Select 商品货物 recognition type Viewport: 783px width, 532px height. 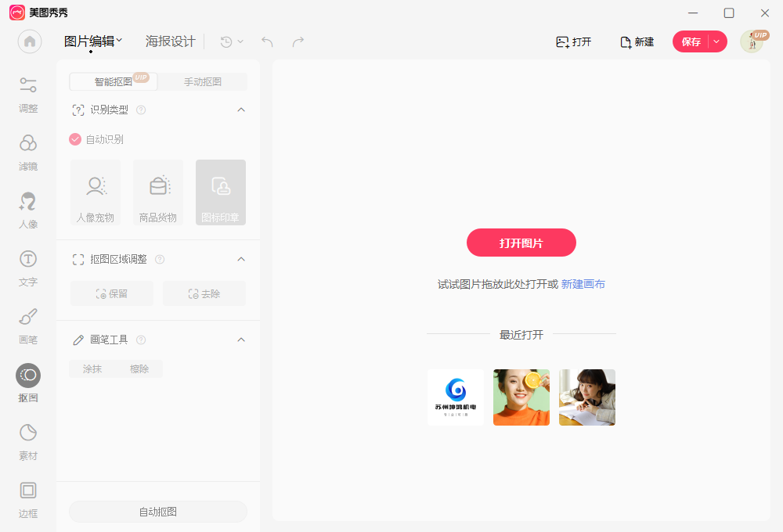coord(157,192)
